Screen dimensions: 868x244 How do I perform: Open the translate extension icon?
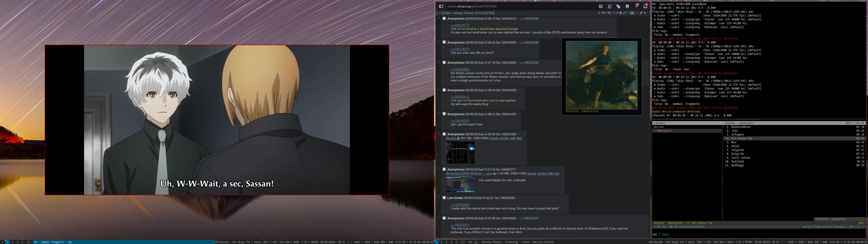618,6
